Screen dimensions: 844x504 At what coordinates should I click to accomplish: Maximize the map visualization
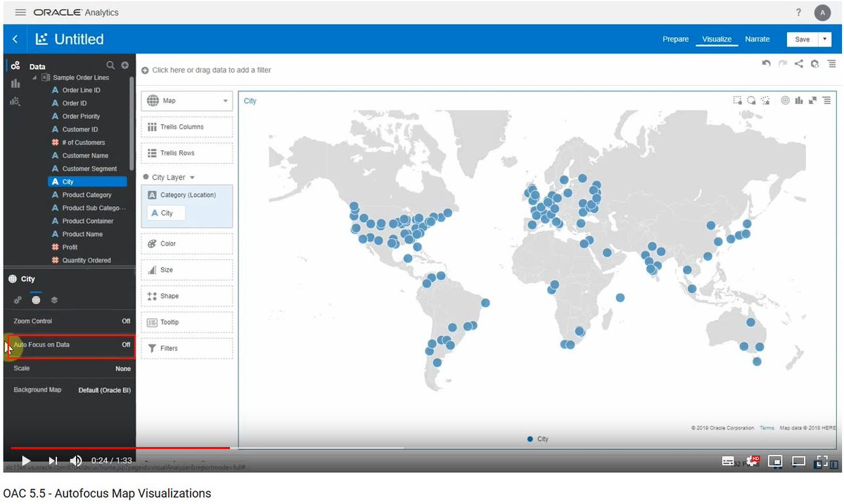tap(812, 101)
